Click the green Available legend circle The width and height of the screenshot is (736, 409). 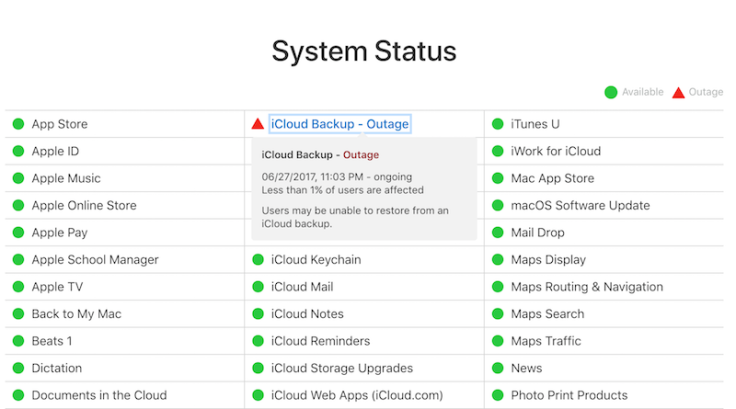[x=611, y=93]
